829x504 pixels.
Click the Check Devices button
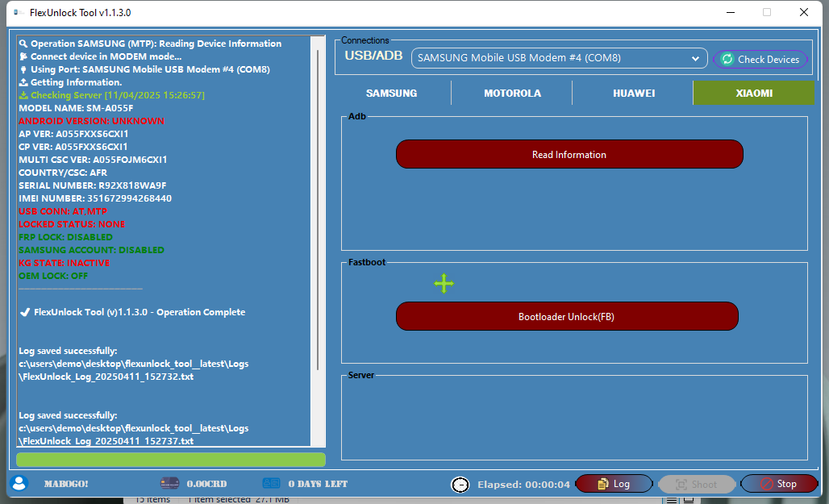760,59
